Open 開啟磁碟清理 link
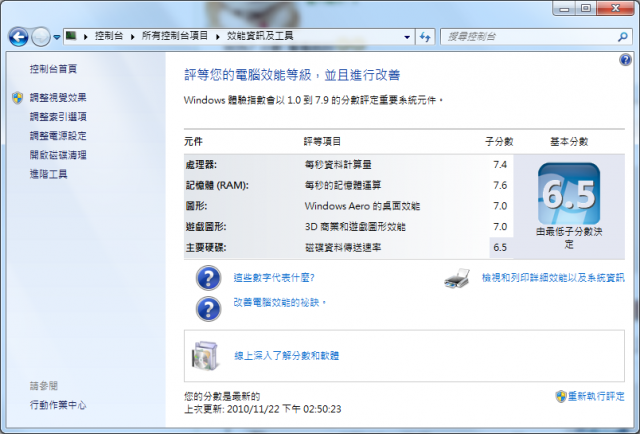This screenshot has width=640, height=434. 58,155
